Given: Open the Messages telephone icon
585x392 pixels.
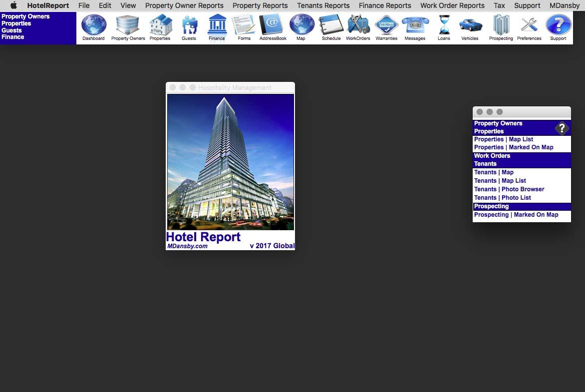Looking at the screenshot, I should [x=415, y=25].
